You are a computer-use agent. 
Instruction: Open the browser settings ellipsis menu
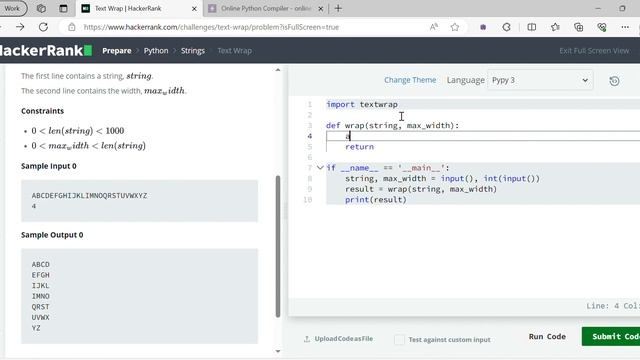[x=625, y=27]
